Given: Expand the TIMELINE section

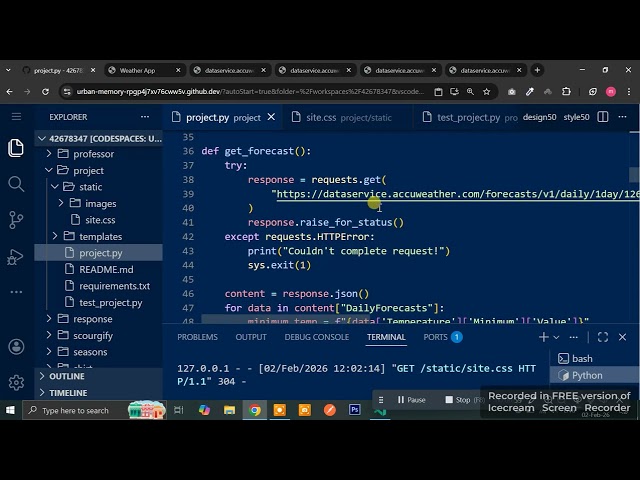Looking at the screenshot, I should pos(68,393).
